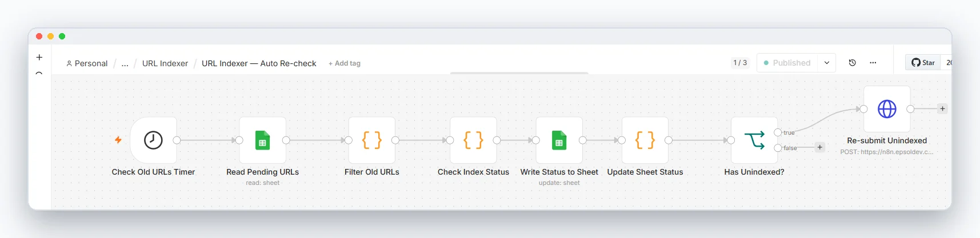The image size is (980, 238).
Task: Click the timer node output connector
Action: pos(177,140)
